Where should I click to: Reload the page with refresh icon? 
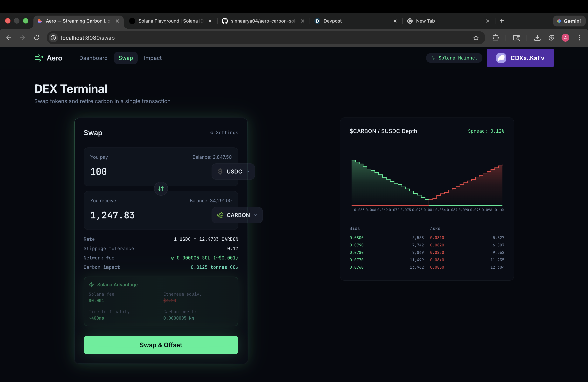37,38
